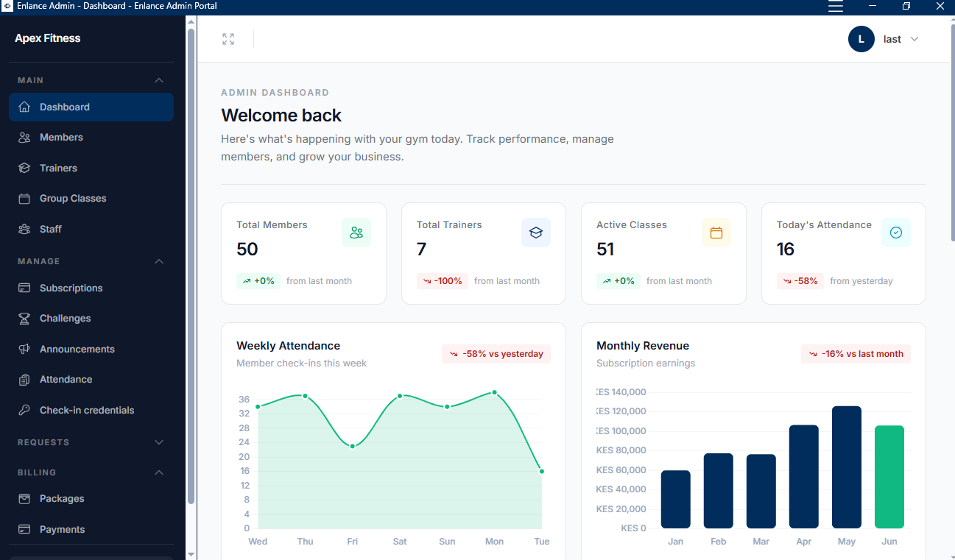Screen dimensions: 955x560
Task: Click the '+0%' badge on Active Classes
Action: [619, 281]
